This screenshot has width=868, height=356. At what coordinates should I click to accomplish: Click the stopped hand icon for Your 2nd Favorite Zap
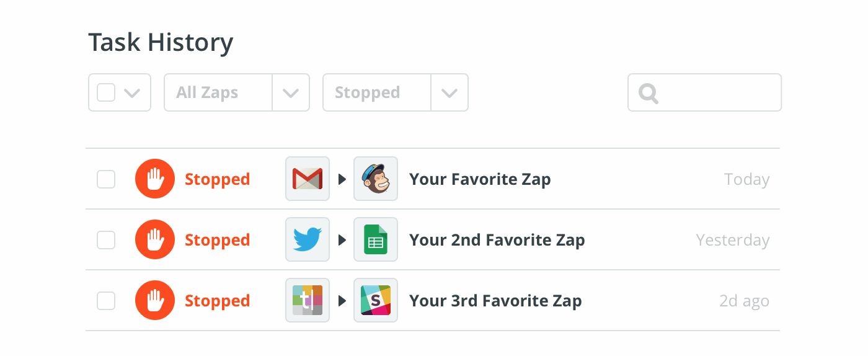(155, 240)
